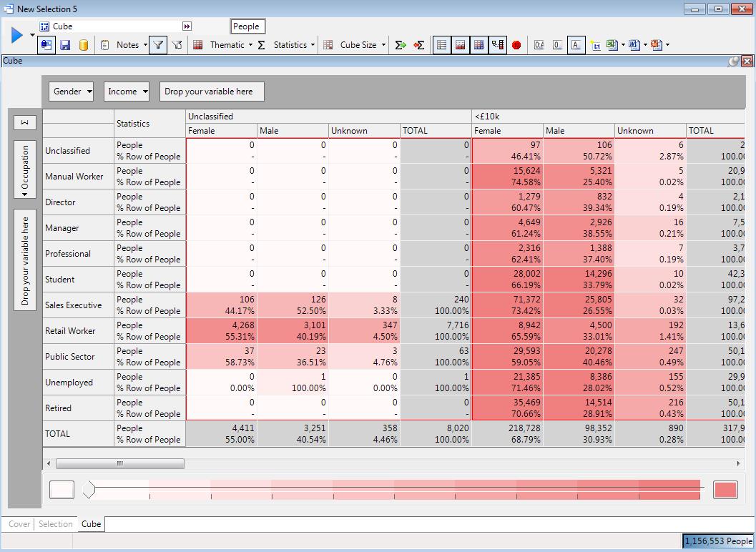
Task: Open the Excel export dropdown arrow
Action: click(x=623, y=45)
